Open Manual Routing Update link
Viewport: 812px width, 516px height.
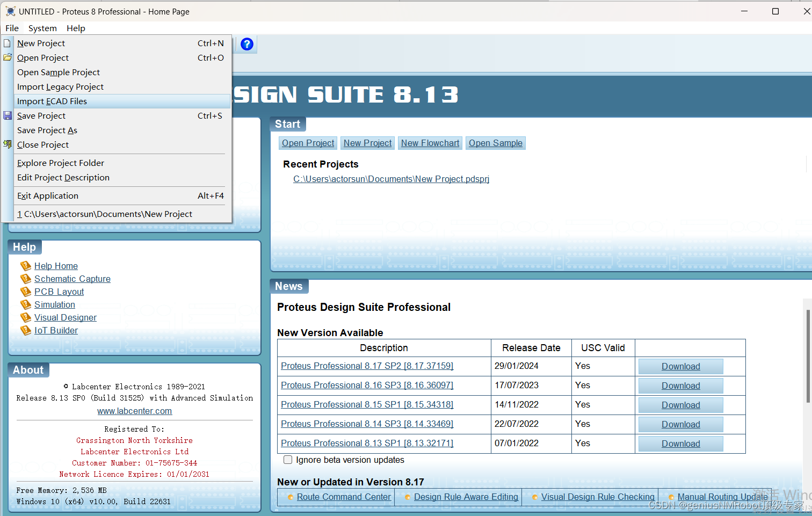coord(722,497)
